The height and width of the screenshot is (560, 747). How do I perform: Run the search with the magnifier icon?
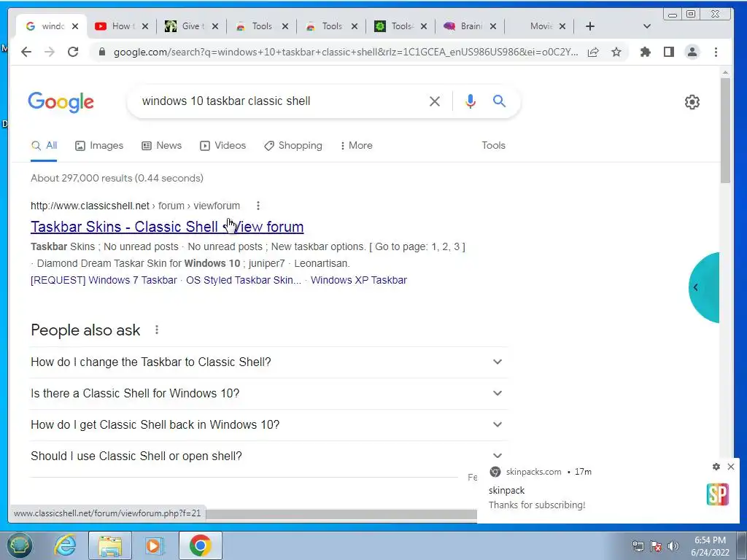[499, 101]
